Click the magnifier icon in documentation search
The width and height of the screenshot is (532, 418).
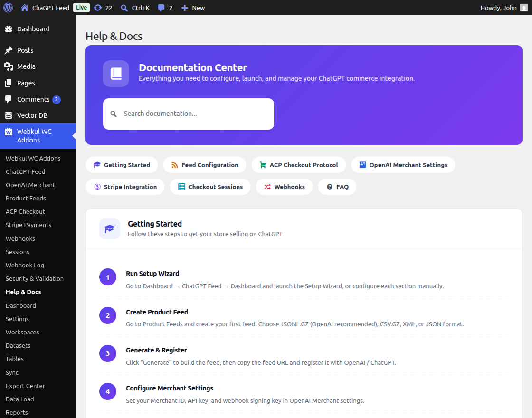(114, 114)
